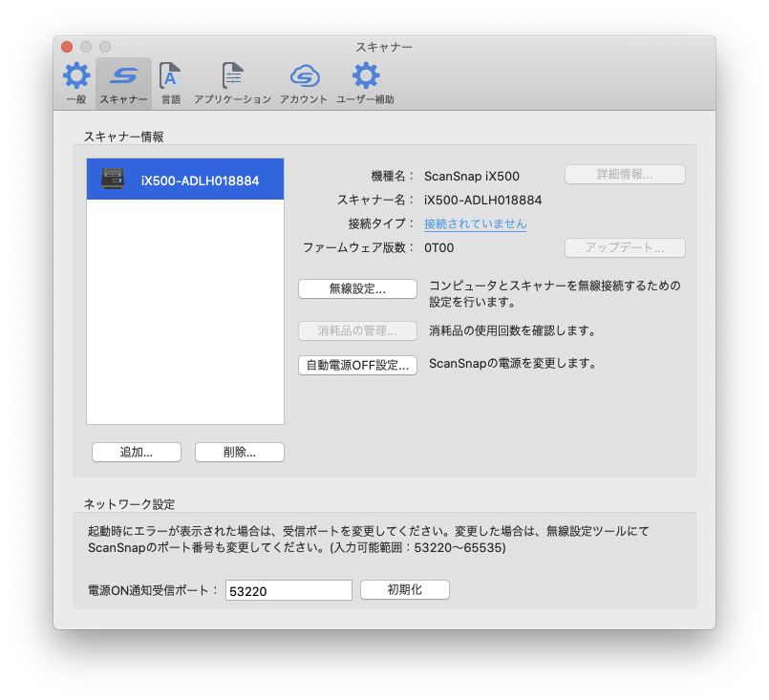This screenshot has height=700, width=769.
Task: Close the スキャナー window with red button
Action: click(x=67, y=47)
